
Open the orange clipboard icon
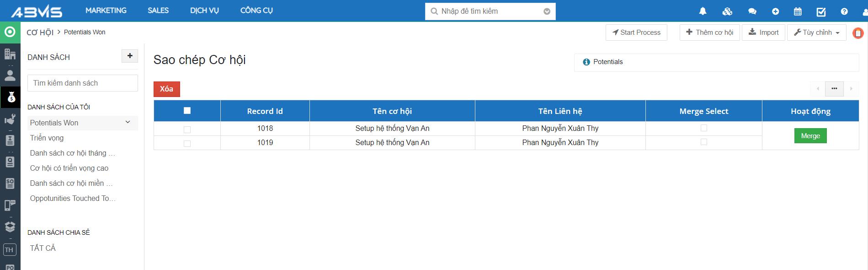pyautogui.click(x=858, y=33)
